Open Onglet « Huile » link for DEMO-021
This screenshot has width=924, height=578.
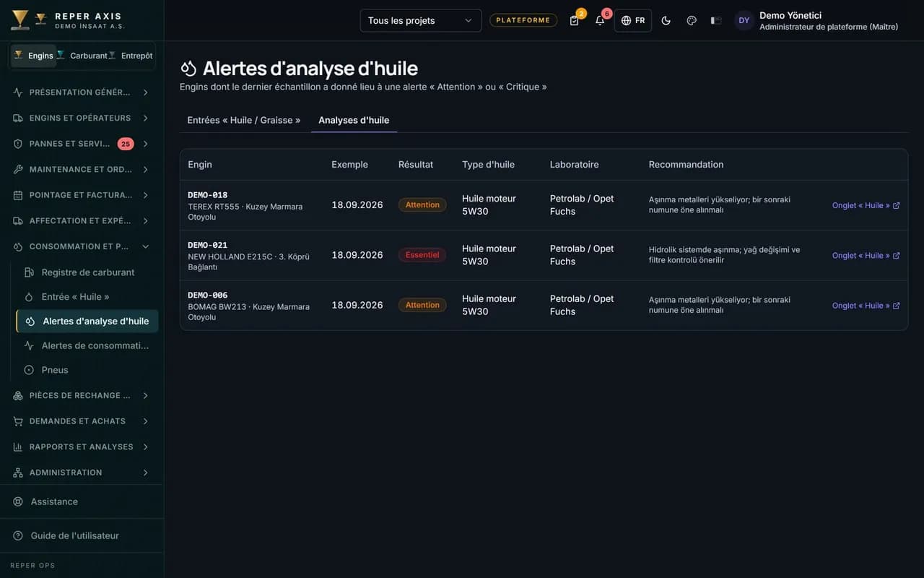[866, 255]
